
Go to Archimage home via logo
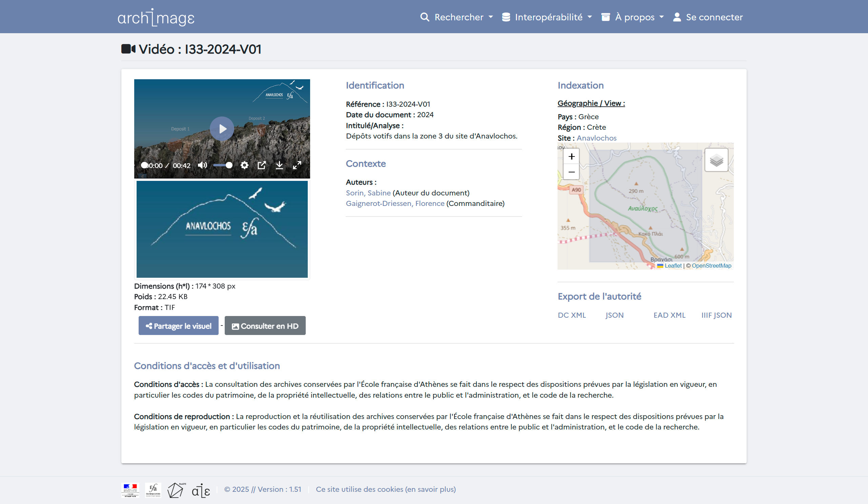click(x=156, y=17)
